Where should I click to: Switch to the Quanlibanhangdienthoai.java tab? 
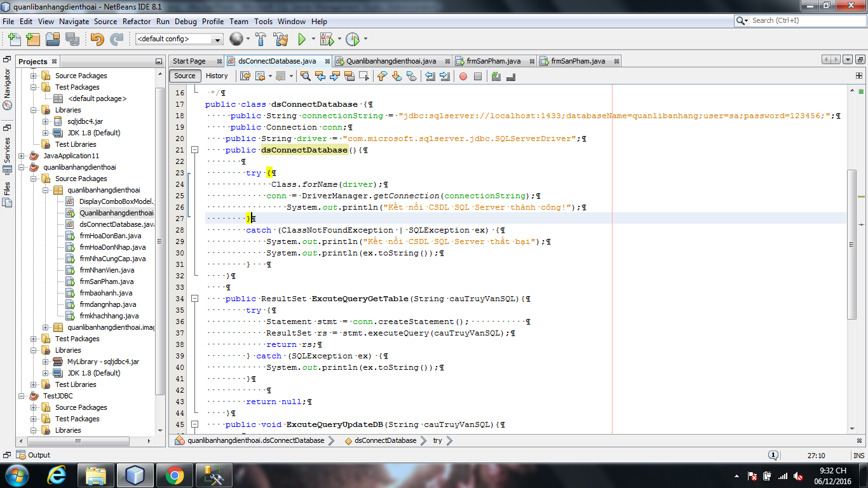point(391,61)
